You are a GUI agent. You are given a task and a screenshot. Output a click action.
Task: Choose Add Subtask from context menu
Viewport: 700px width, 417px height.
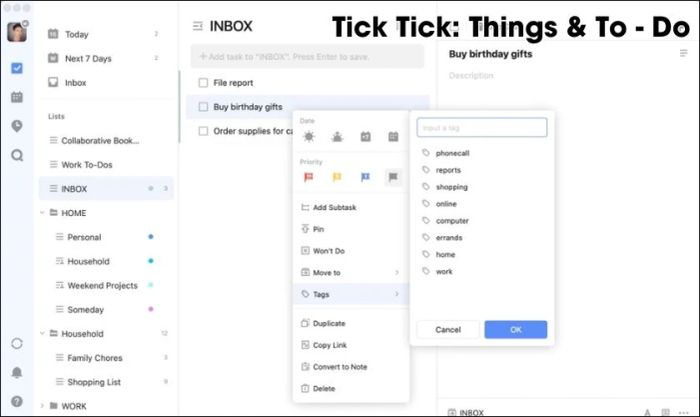[x=350, y=207]
